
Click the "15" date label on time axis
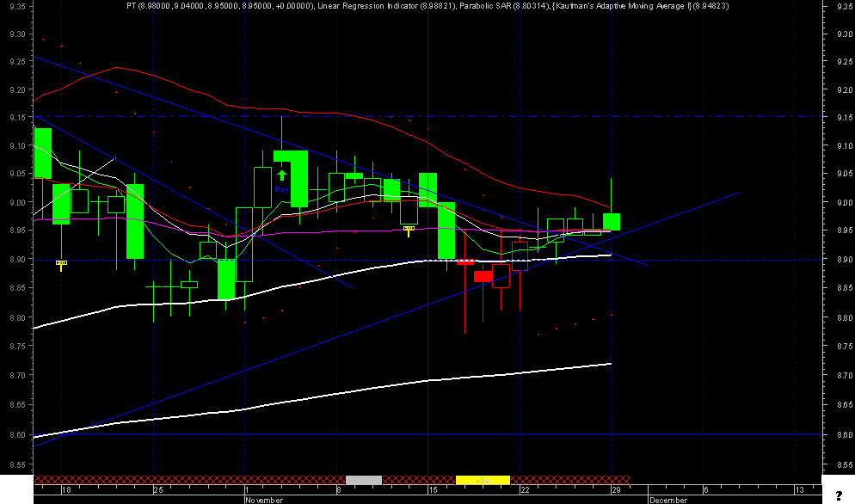433,490
